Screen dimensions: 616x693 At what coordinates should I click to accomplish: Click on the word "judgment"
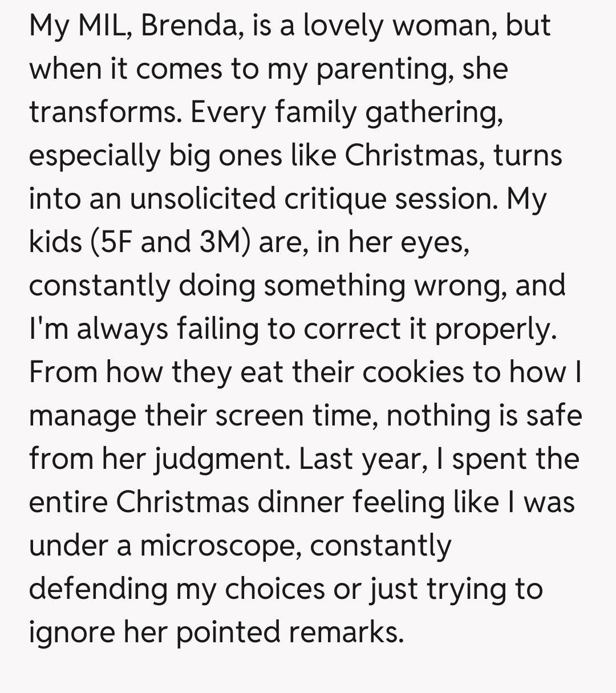[220, 459]
